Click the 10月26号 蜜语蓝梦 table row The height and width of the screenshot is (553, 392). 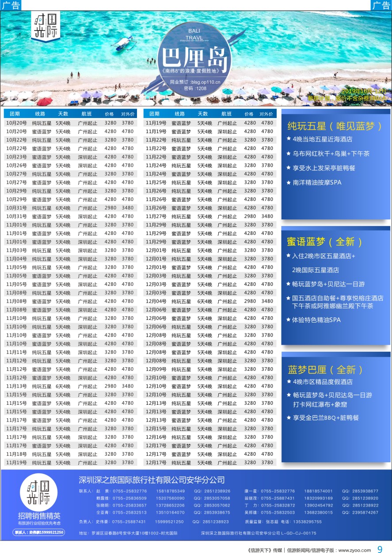[71, 165]
